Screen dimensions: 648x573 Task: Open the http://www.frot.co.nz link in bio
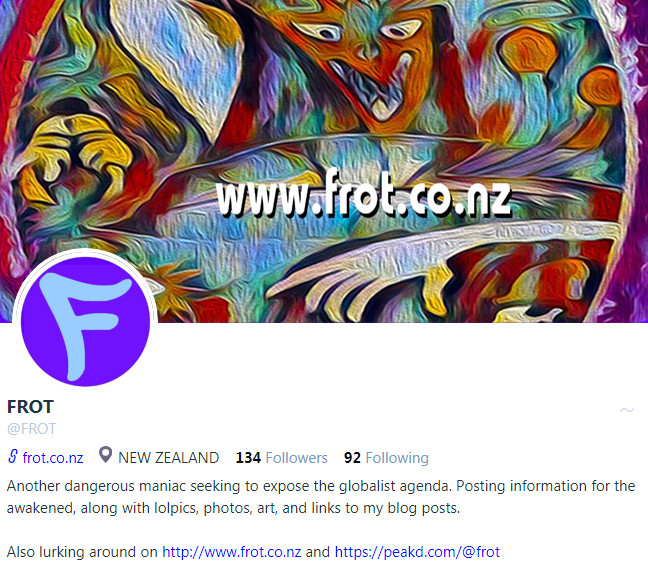point(231,552)
